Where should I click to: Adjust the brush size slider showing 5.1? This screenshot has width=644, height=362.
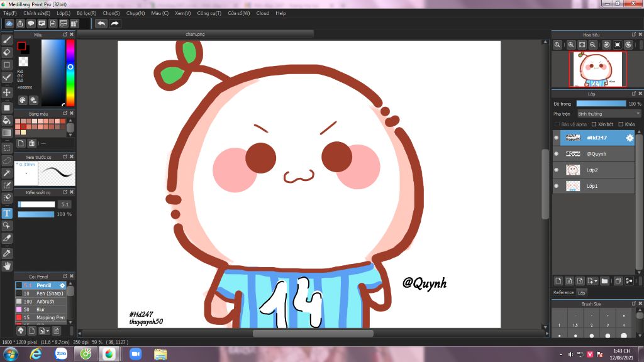pyautogui.click(x=36, y=204)
